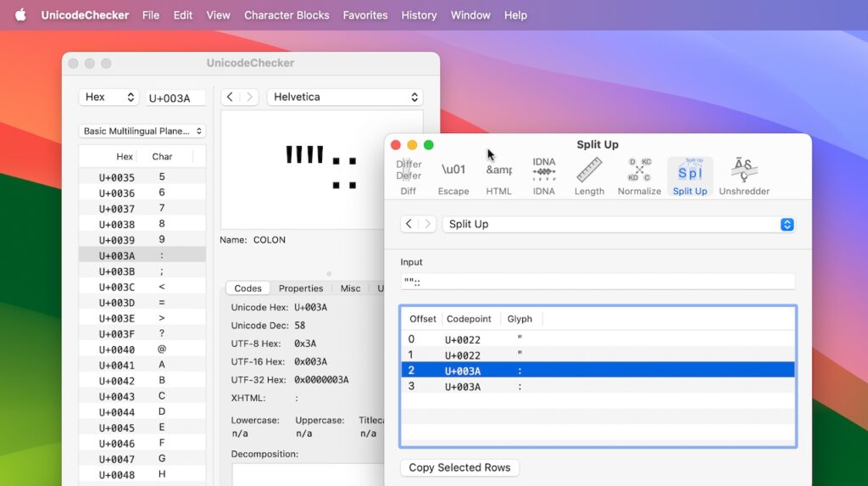Screen dimensions: 868x486
Task: Select the U+0036 row in character list
Action: coord(142,193)
